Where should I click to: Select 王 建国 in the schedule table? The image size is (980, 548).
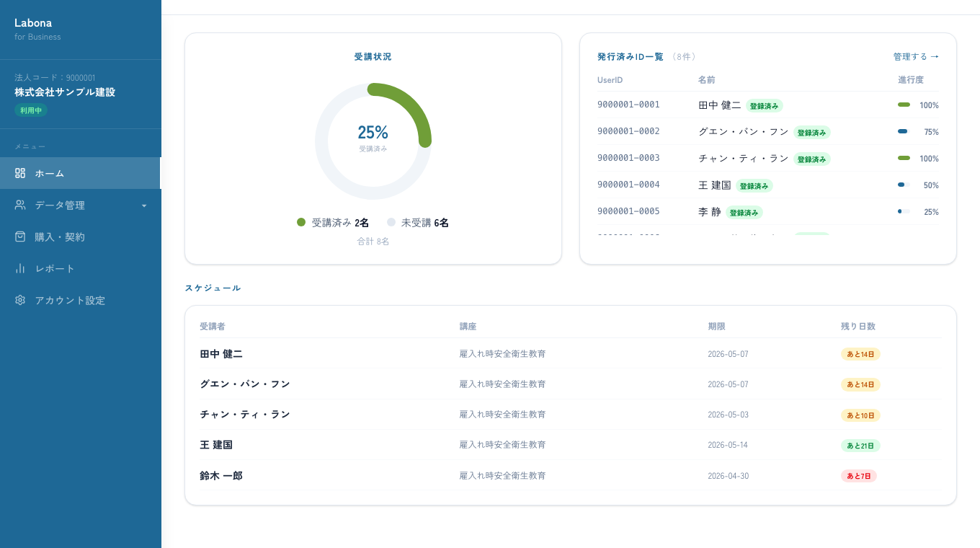(x=216, y=445)
